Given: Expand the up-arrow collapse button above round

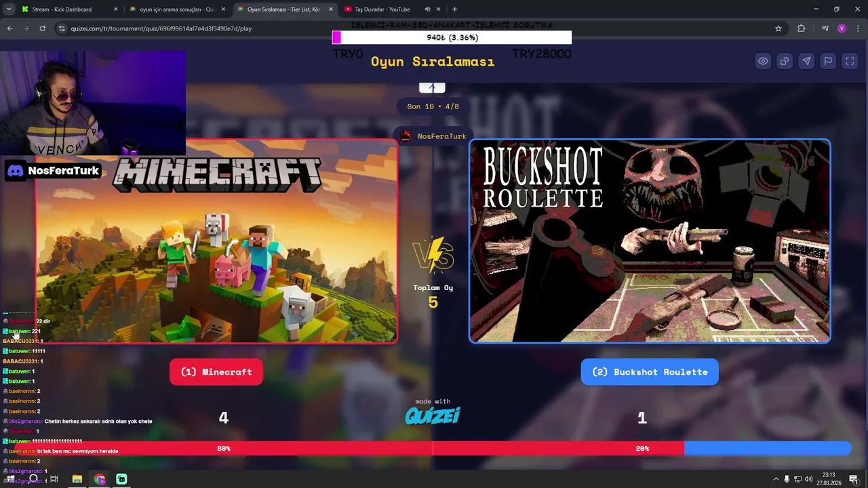Looking at the screenshot, I should (x=432, y=87).
